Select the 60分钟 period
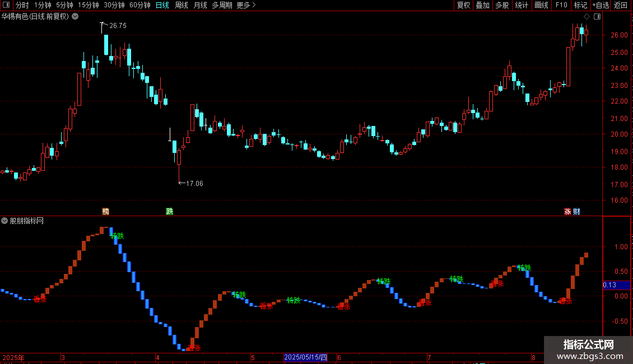This screenshot has height=364, width=633. point(139,5)
